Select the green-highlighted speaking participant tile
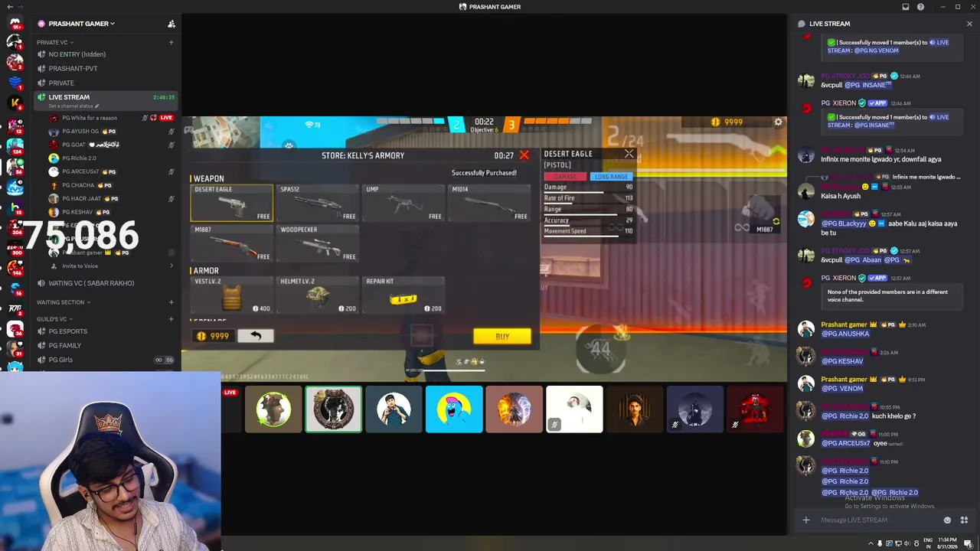The width and height of the screenshot is (980, 551). pyautogui.click(x=334, y=409)
